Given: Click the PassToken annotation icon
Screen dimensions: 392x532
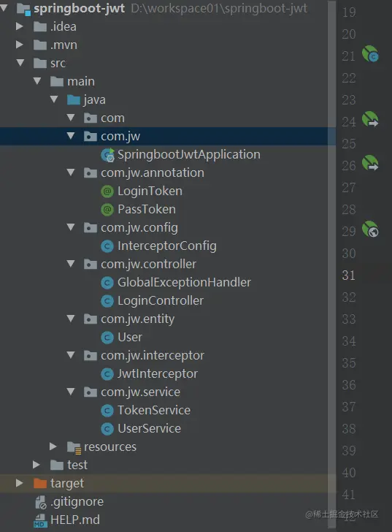Looking at the screenshot, I should pyautogui.click(x=107, y=209).
